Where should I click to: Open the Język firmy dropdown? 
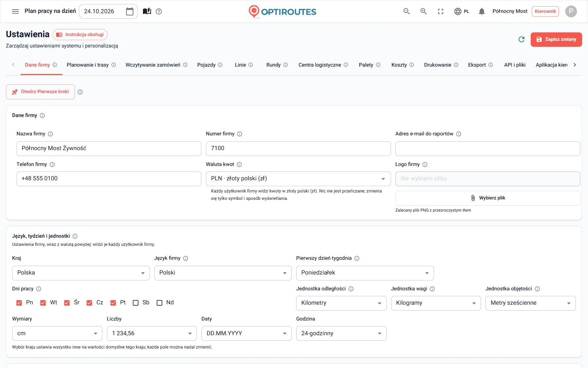coord(223,273)
